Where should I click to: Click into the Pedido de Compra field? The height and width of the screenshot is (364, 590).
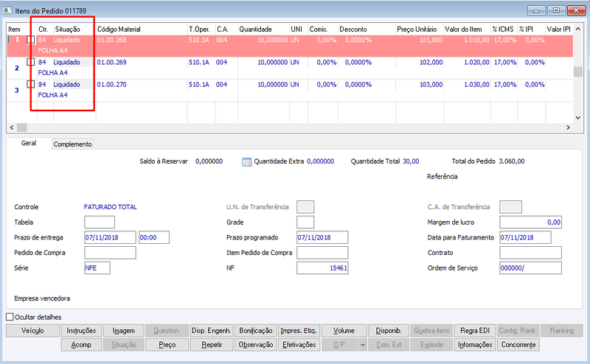pos(110,253)
